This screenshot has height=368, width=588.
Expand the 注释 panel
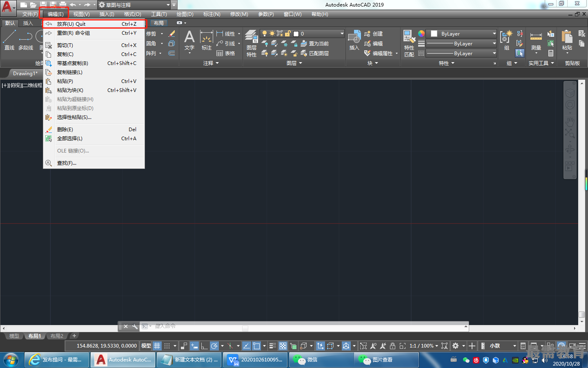pyautogui.click(x=211, y=63)
